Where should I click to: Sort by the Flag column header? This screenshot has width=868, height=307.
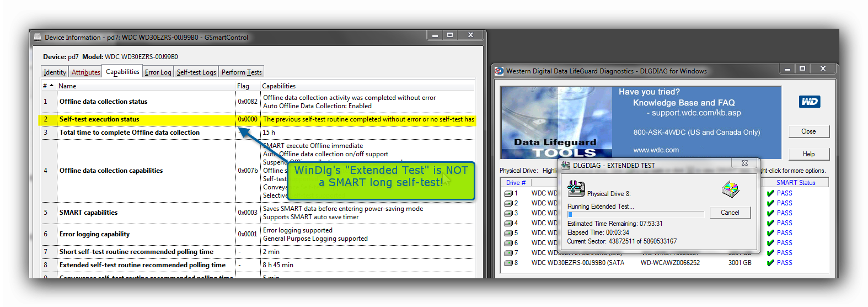(248, 86)
